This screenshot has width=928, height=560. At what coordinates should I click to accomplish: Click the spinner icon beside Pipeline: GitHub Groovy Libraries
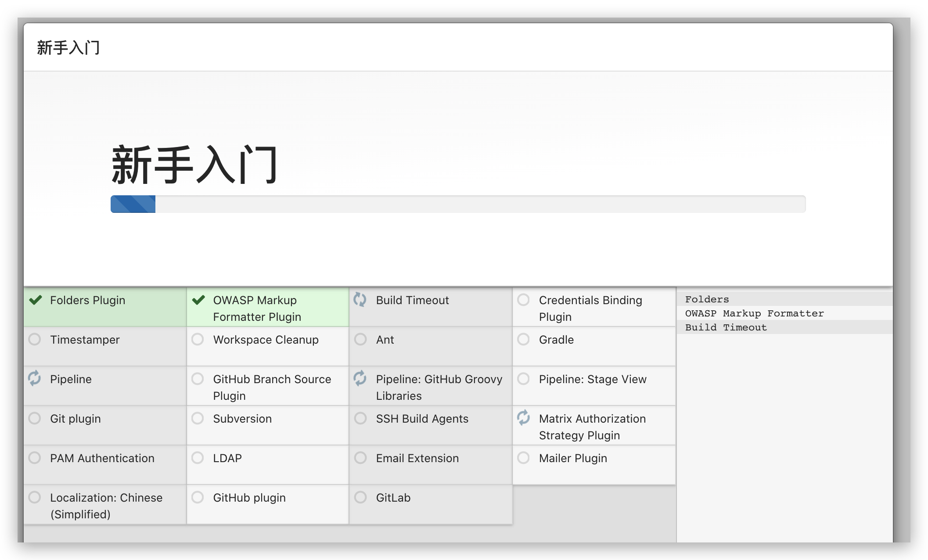coord(360,378)
